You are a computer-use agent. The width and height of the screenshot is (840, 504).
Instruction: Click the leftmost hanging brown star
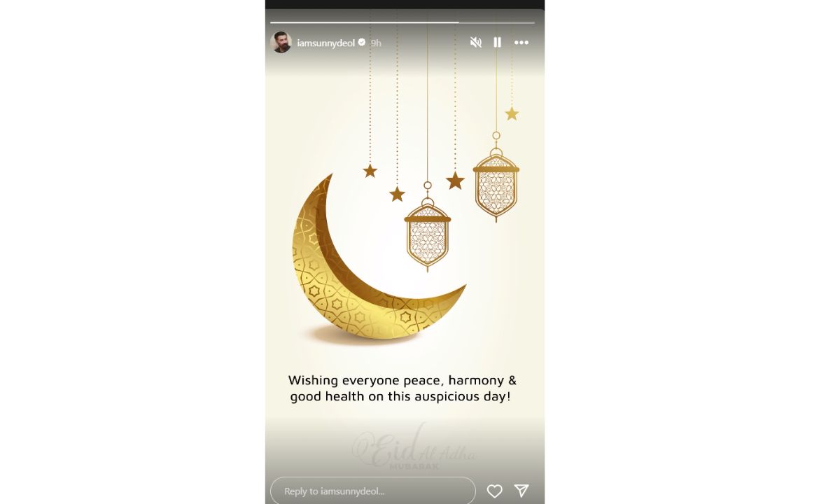(x=370, y=171)
